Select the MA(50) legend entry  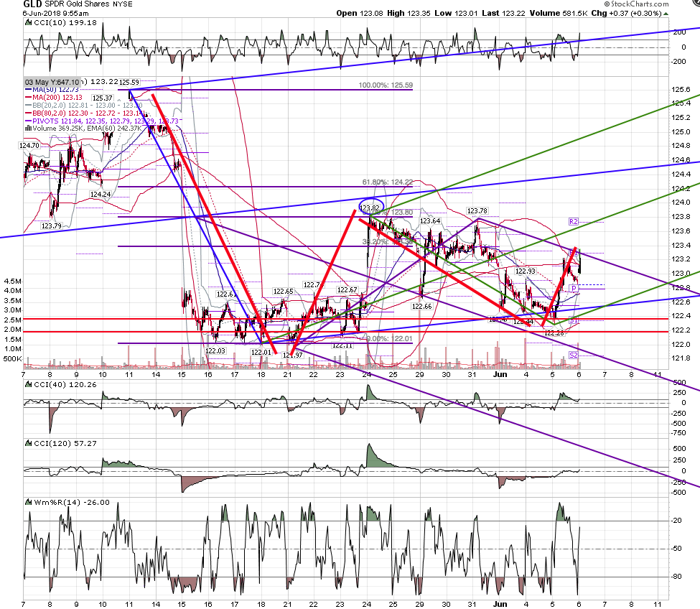point(52,90)
